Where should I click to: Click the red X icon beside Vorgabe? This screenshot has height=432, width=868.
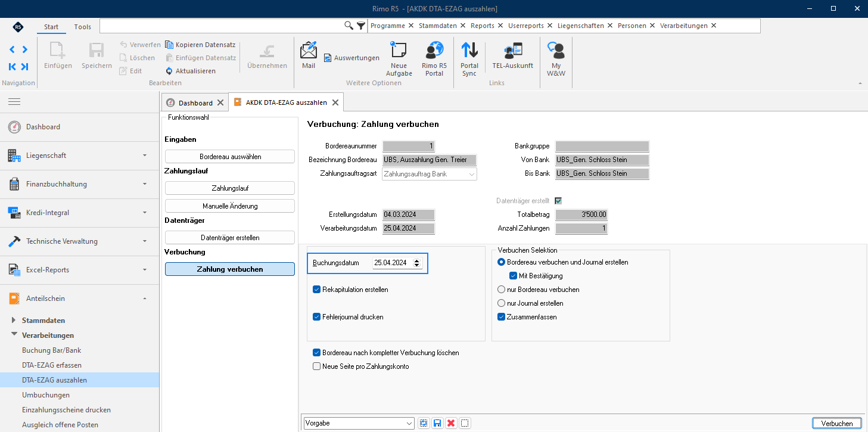tap(451, 423)
